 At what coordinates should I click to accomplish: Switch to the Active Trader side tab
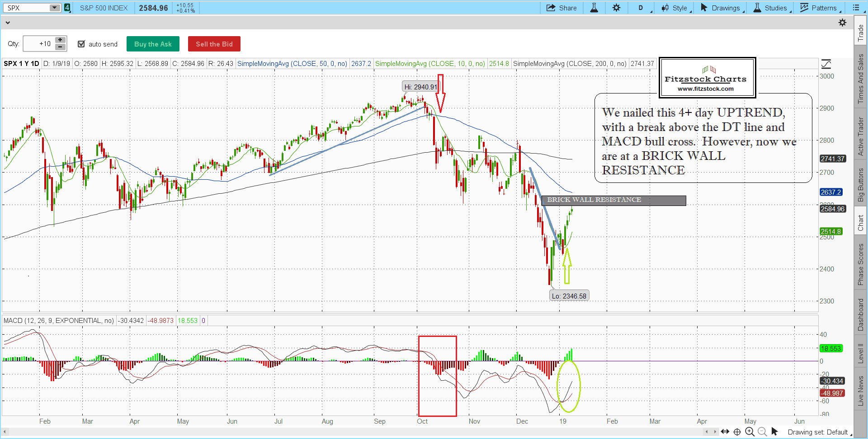(x=861, y=136)
